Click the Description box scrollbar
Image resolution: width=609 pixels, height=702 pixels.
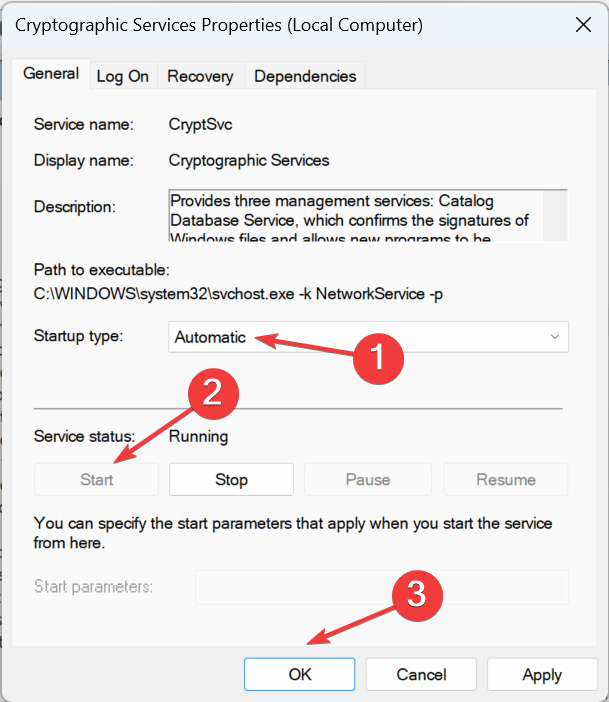558,214
